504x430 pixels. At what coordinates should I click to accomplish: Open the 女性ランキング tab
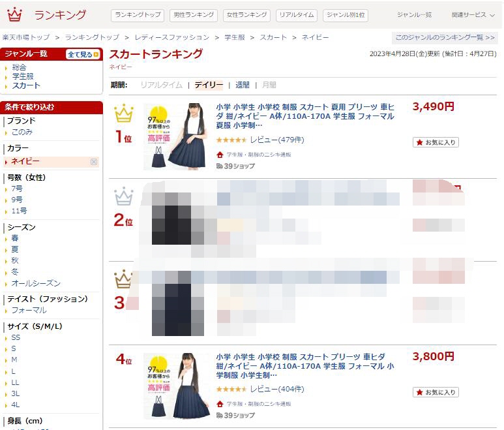pos(246,15)
